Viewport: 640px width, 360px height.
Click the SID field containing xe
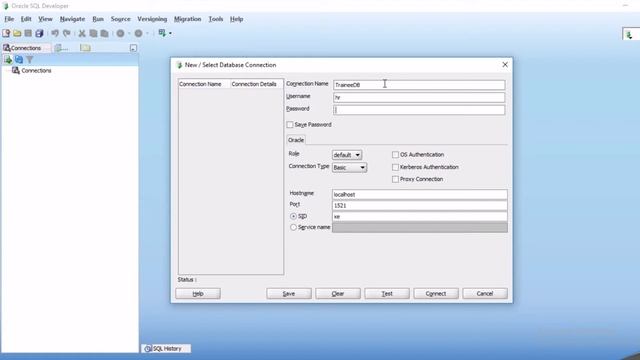click(420, 217)
